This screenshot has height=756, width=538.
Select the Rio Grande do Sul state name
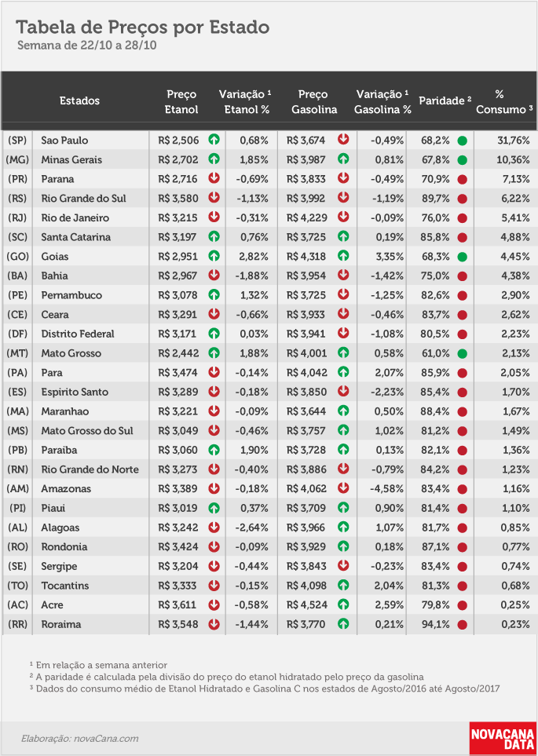tap(83, 198)
